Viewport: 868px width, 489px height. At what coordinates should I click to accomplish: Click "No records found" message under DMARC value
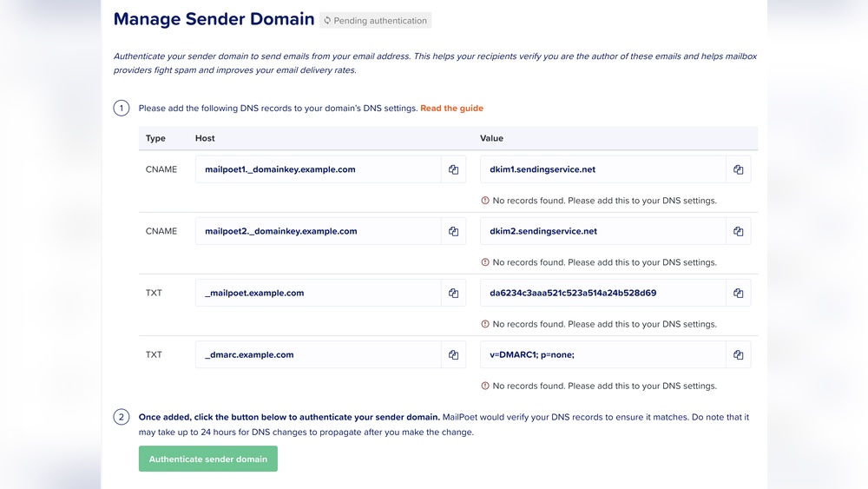click(604, 386)
